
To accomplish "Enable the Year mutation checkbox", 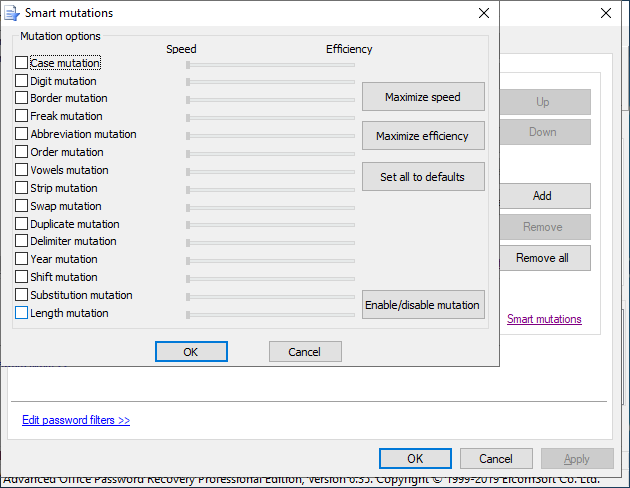I will (22, 259).
